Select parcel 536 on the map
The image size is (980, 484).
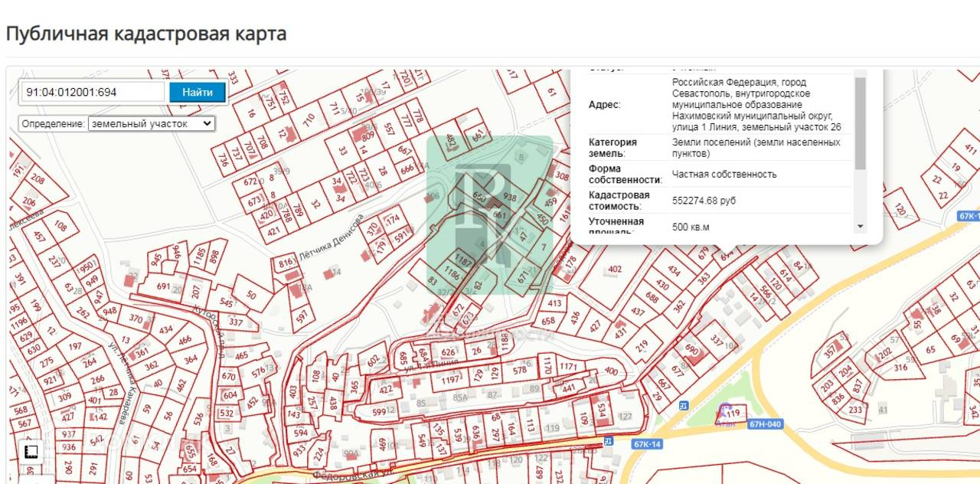(198, 420)
